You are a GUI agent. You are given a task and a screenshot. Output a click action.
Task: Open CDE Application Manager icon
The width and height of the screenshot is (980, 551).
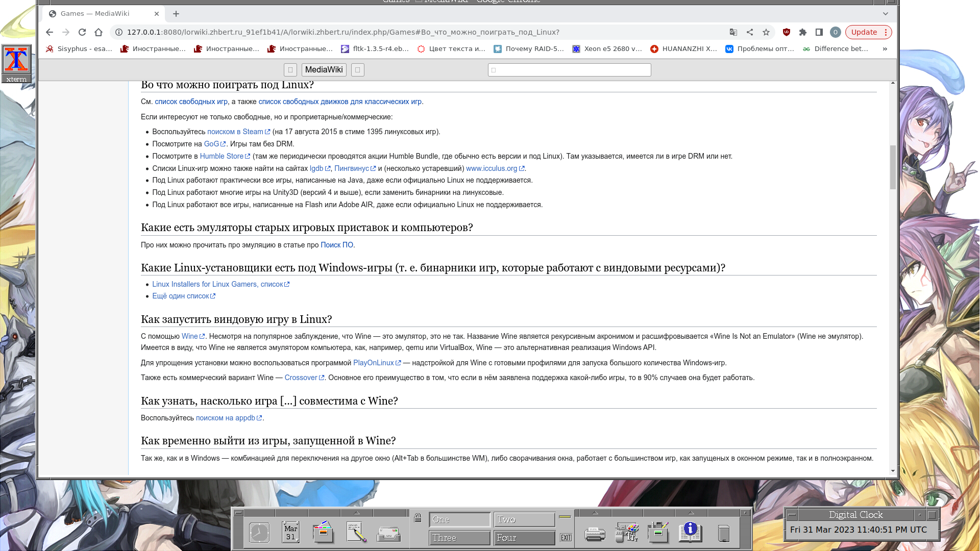coord(658,532)
